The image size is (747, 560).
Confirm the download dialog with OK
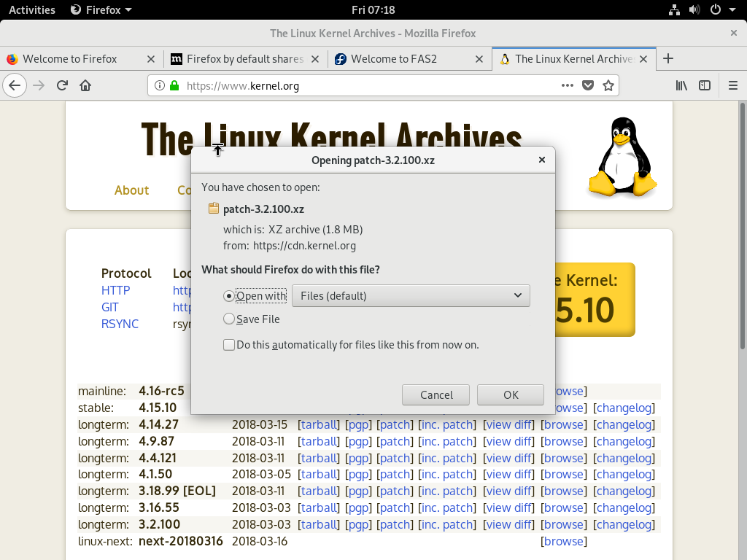511,394
